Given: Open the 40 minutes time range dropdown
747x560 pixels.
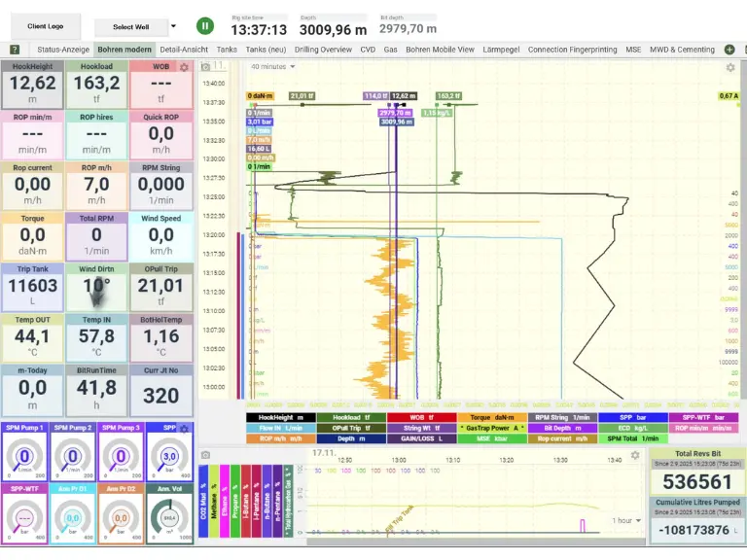Looking at the screenshot, I should tap(272, 67).
